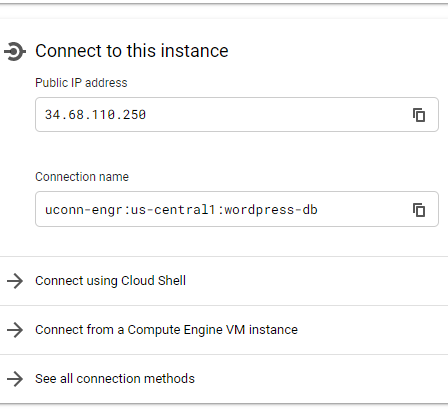Click the arrow icon beside Cloud Shell
Image resolution: width=448 pixels, height=412 pixels.
[x=15, y=281]
